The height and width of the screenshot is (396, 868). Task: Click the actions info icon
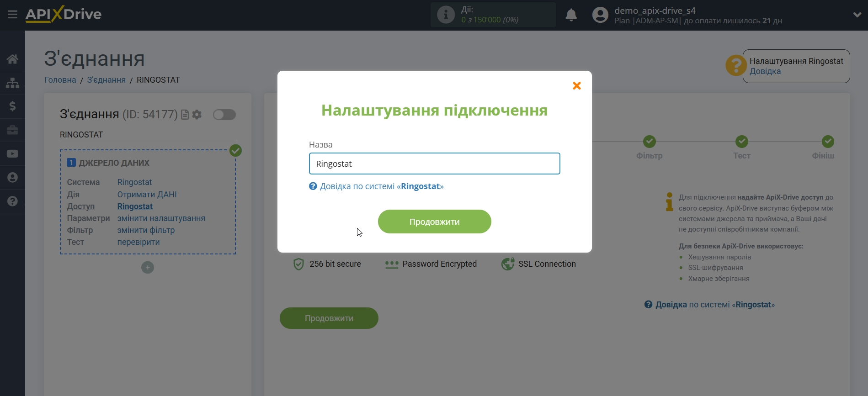[x=446, y=15]
